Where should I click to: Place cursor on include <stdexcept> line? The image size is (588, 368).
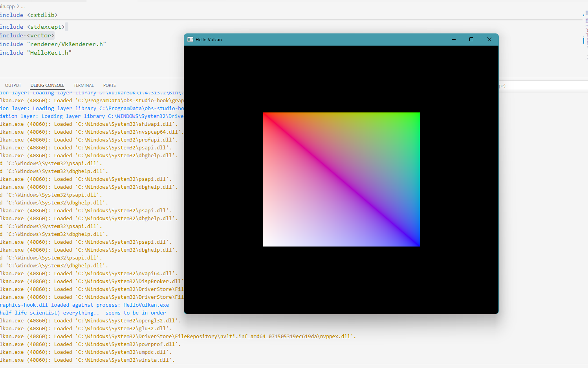(x=32, y=27)
